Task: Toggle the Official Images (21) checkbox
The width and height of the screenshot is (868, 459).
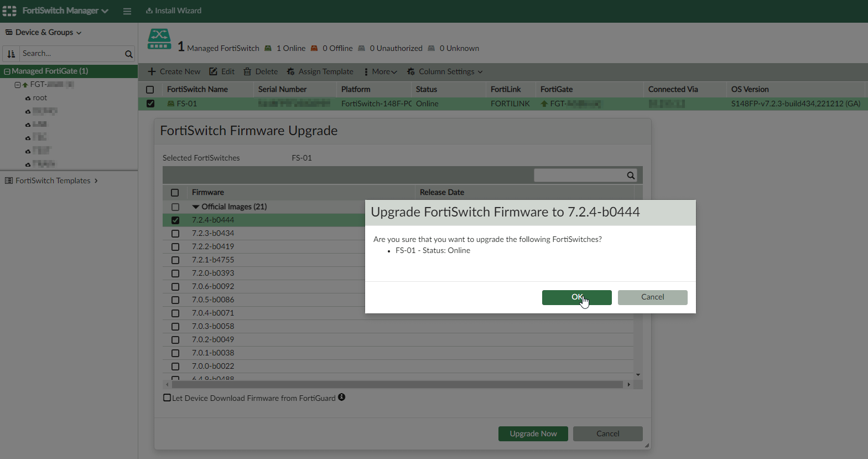Action: (x=175, y=207)
